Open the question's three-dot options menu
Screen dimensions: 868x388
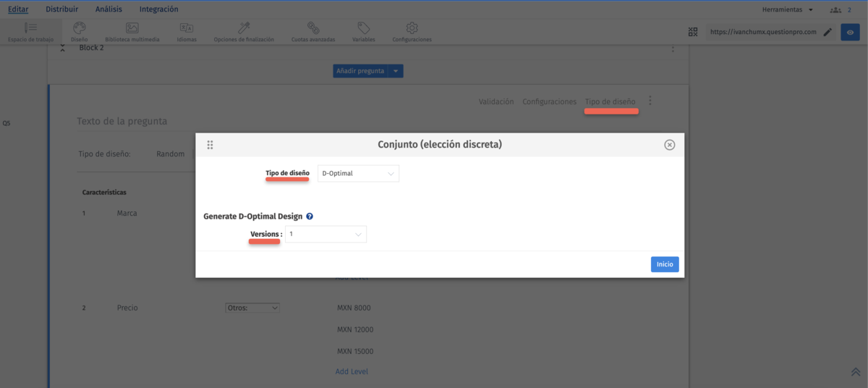pos(650,101)
